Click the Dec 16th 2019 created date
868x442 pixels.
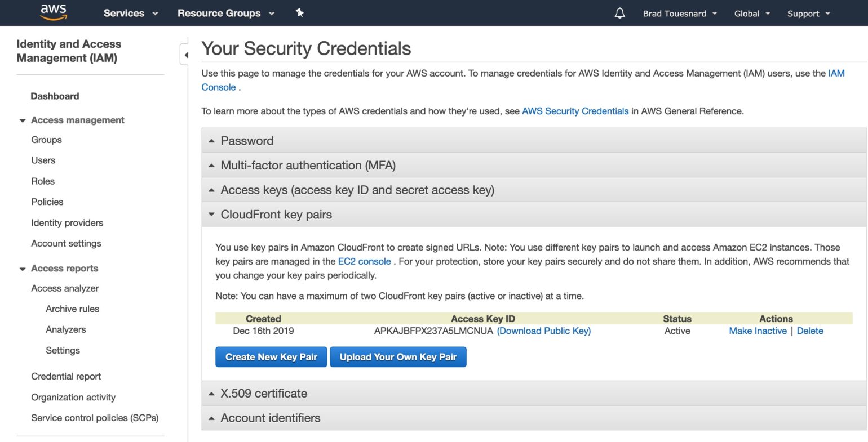pos(263,331)
